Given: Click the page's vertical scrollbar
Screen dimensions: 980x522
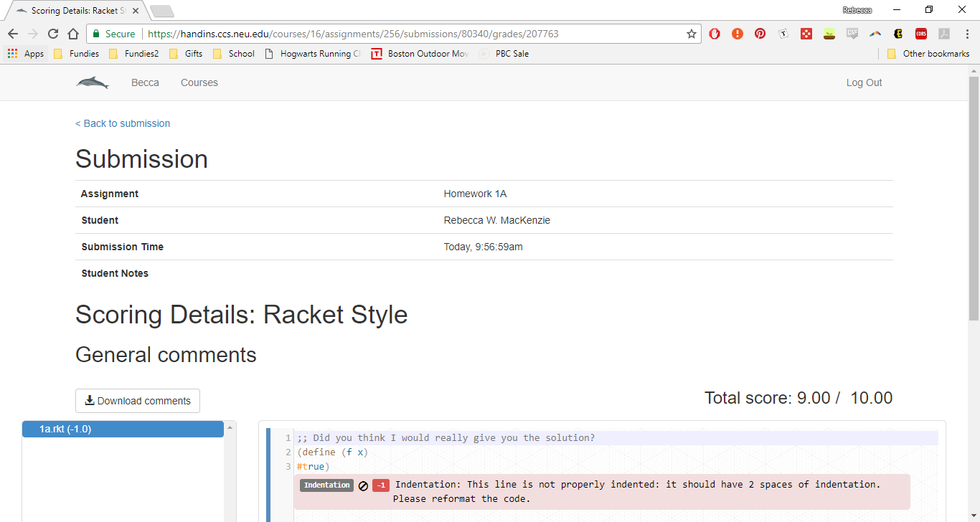Looking at the screenshot, I should (974, 194).
